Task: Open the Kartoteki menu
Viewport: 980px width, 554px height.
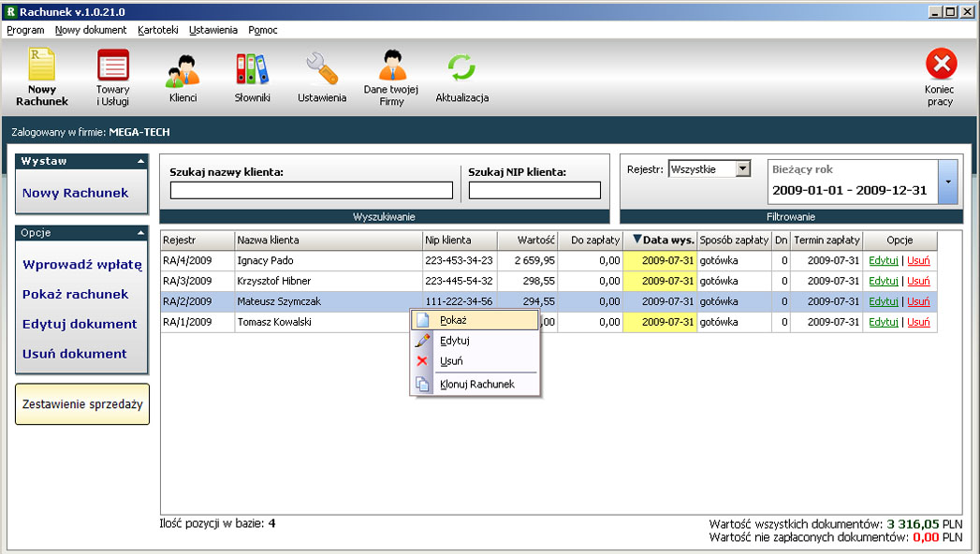Action: 158,30
